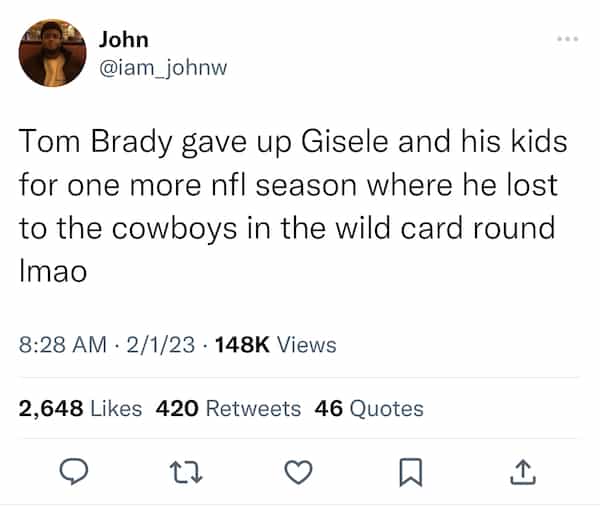Click the phrase 'wild card round'
Image resolution: width=600 pixels, height=506 pixels.
[467, 227]
